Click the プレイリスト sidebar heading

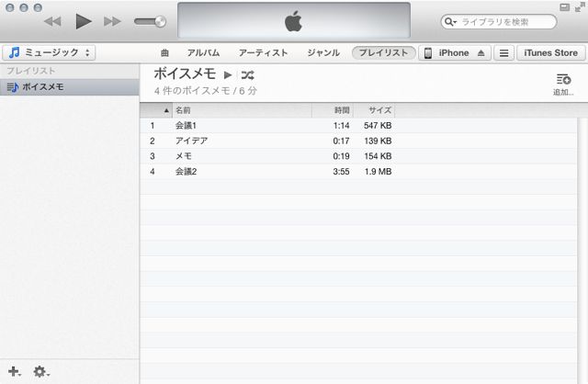(30, 71)
